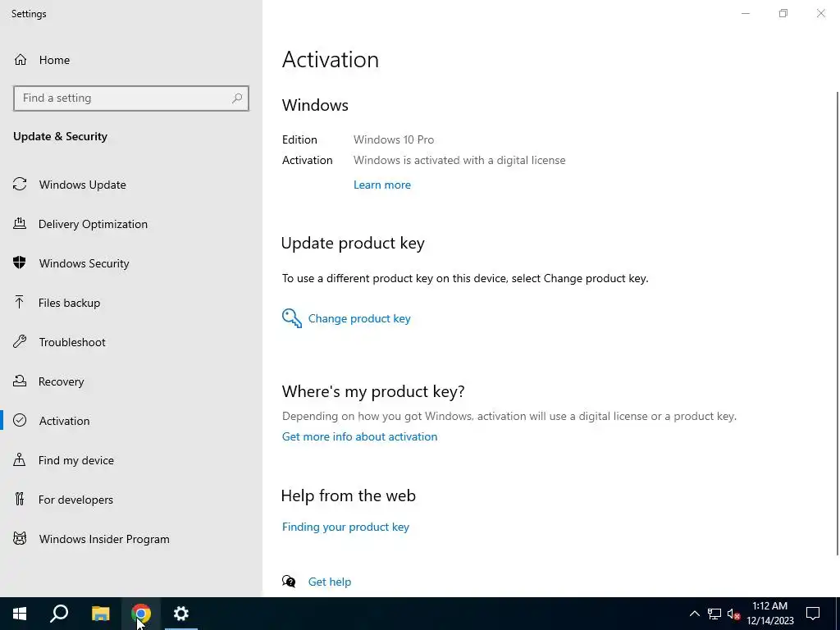This screenshot has width=840, height=630.
Task: Click the key icon beside Change product key
Action: [292, 318]
